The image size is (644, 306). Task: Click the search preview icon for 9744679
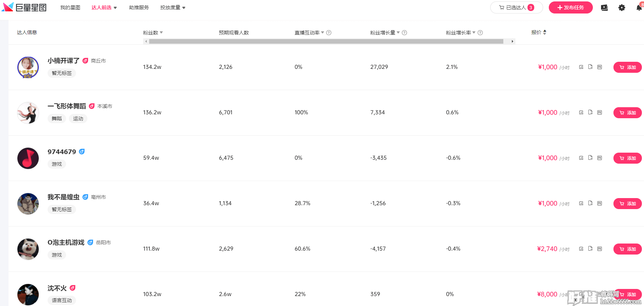pyautogui.click(x=581, y=158)
